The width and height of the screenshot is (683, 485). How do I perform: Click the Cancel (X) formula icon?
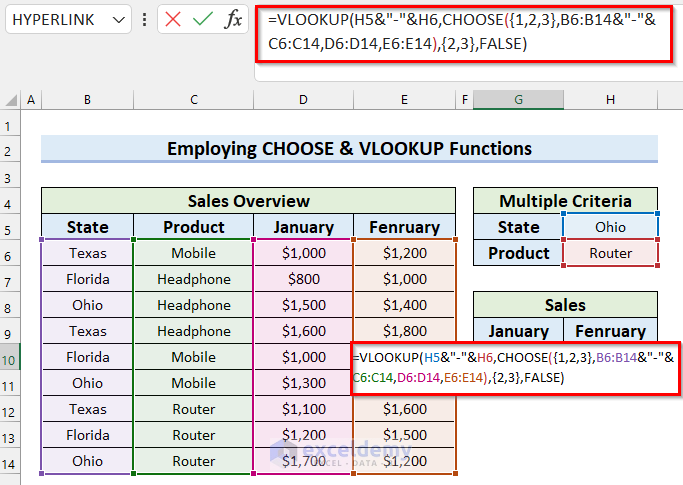173,19
